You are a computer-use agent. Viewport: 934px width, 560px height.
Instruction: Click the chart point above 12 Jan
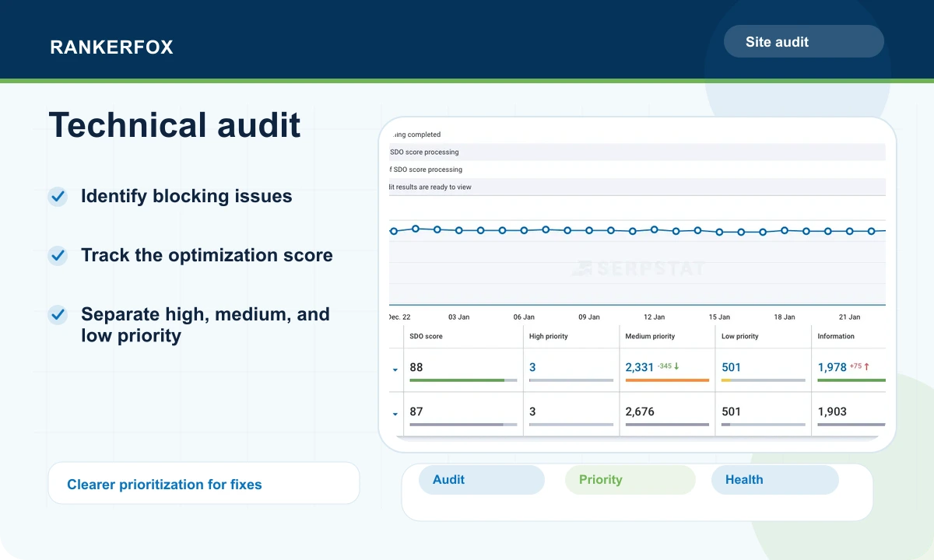coord(655,229)
